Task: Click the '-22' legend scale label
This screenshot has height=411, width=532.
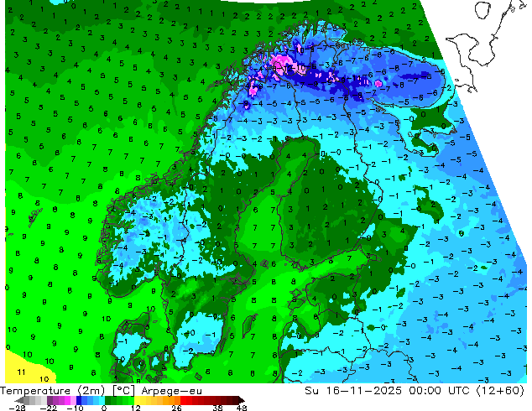Action: (x=49, y=408)
